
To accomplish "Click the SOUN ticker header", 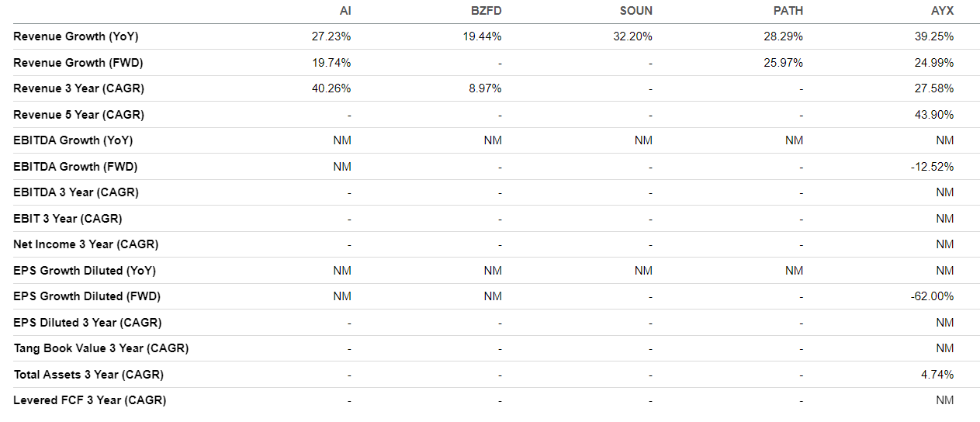I will pyautogui.click(x=637, y=11).
